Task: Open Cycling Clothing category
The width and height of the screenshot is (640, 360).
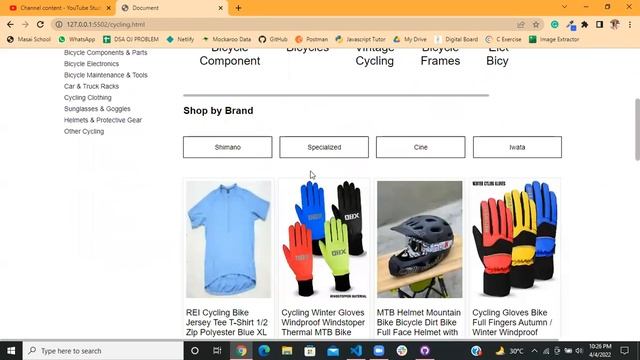Action: [x=87, y=98]
